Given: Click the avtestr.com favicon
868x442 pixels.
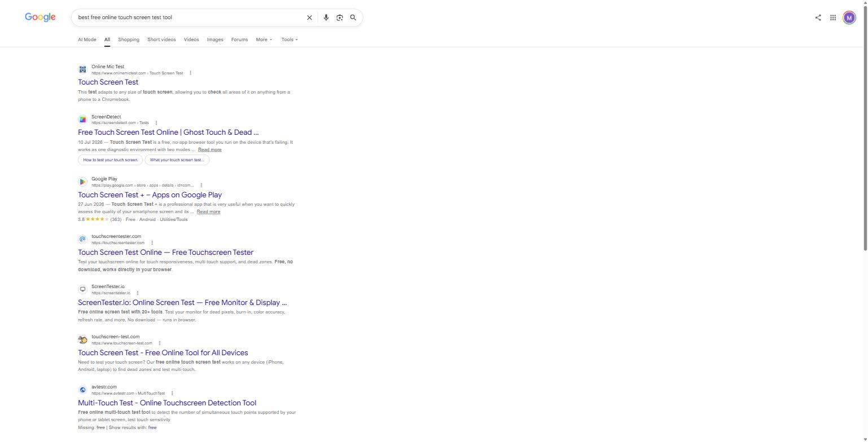Looking at the screenshot, I should 82,390.
